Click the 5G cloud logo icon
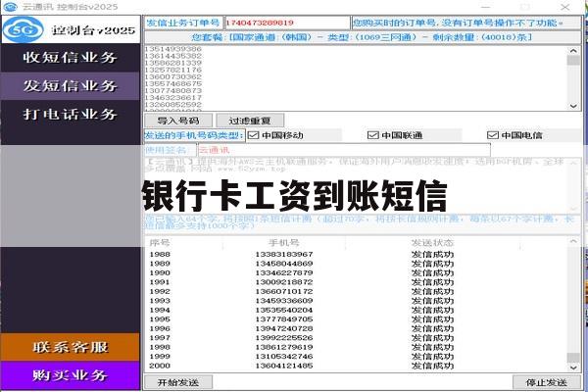Image resolution: width=588 pixels, height=392 pixels. pyautogui.click(x=23, y=29)
